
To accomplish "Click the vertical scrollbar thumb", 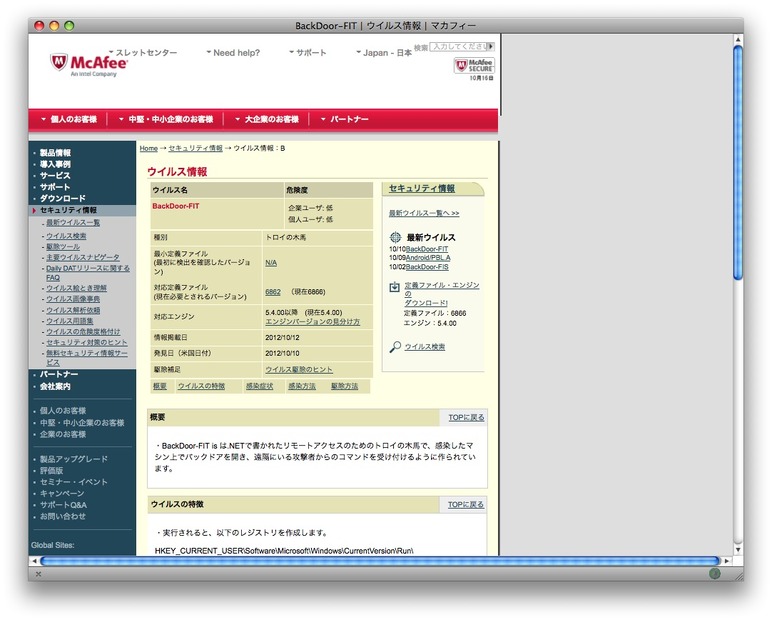I will tap(738, 163).
